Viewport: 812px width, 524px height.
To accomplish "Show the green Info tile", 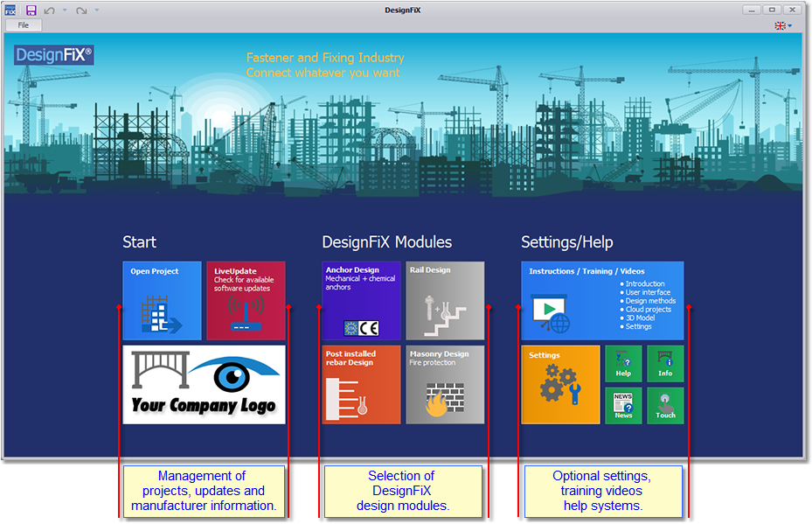I will click(665, 364).
